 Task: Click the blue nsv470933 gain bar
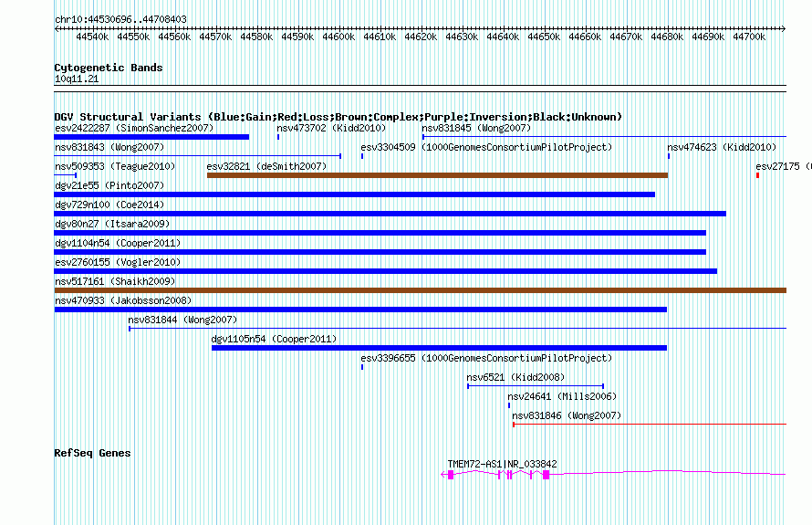click(360, 310)
